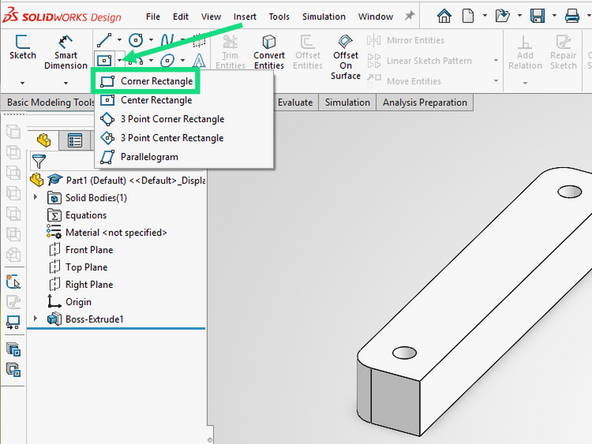
Task: Click Linear Sketch Pattern tool
Action: pos(419,61)
